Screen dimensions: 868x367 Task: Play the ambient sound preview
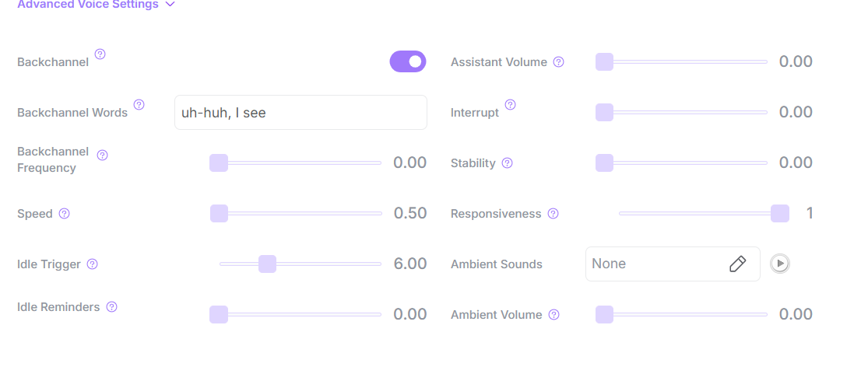[780, 264]
